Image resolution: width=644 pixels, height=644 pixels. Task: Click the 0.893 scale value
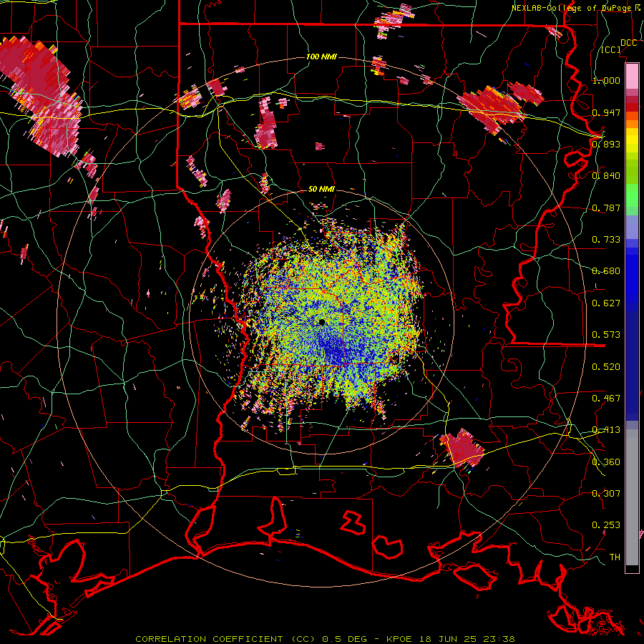tap(606, 144)
